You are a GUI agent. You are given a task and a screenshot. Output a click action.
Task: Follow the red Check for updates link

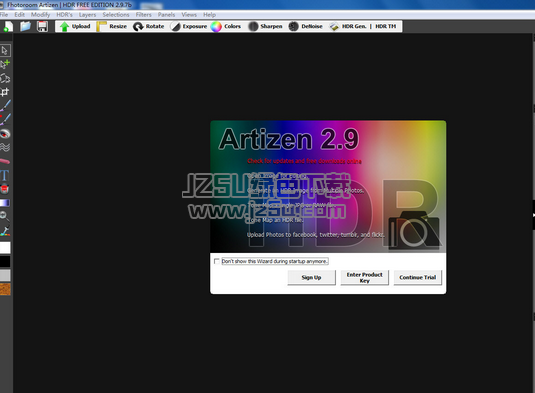(x=304, y=161)
